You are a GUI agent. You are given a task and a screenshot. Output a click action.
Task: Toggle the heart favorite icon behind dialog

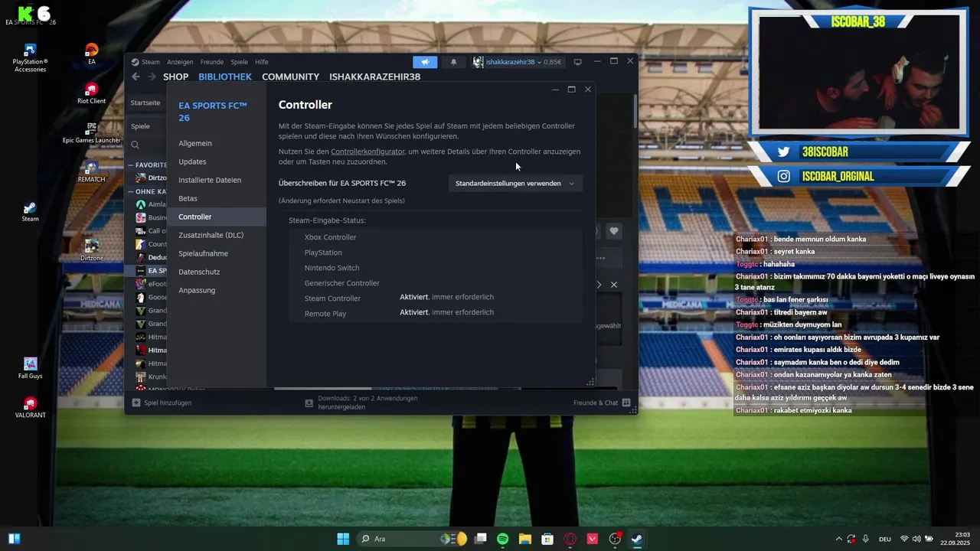click(614, 231)
